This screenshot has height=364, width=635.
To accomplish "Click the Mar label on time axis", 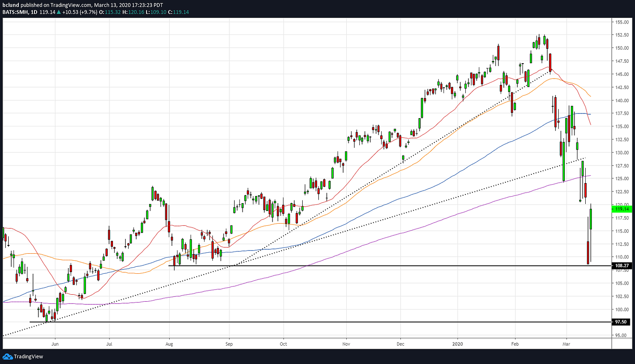I will tap(567, 344).
